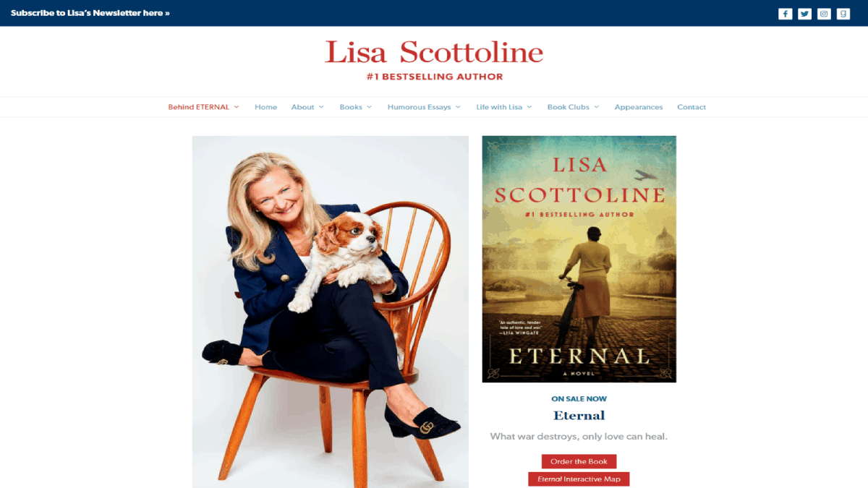Open the Twitter profile icon
The height and width of the screenshot is (488, 868).
pos(804,14)
